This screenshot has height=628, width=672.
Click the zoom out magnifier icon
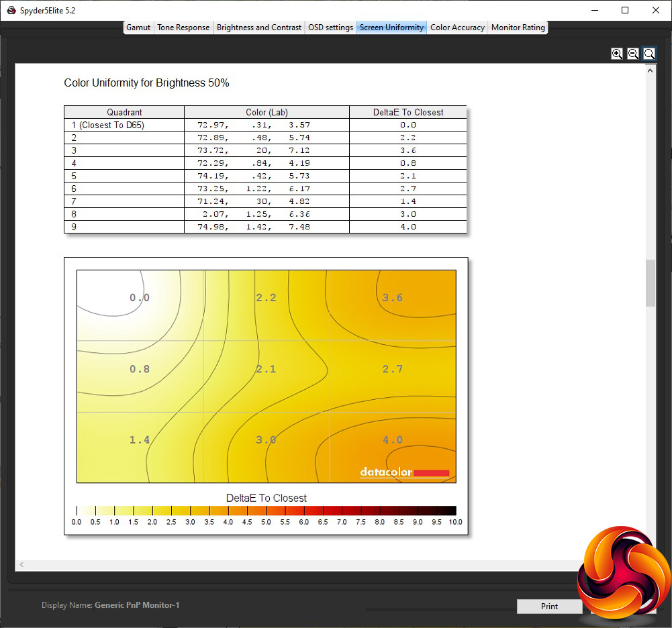pyautogui.click(x=633, y=54)
